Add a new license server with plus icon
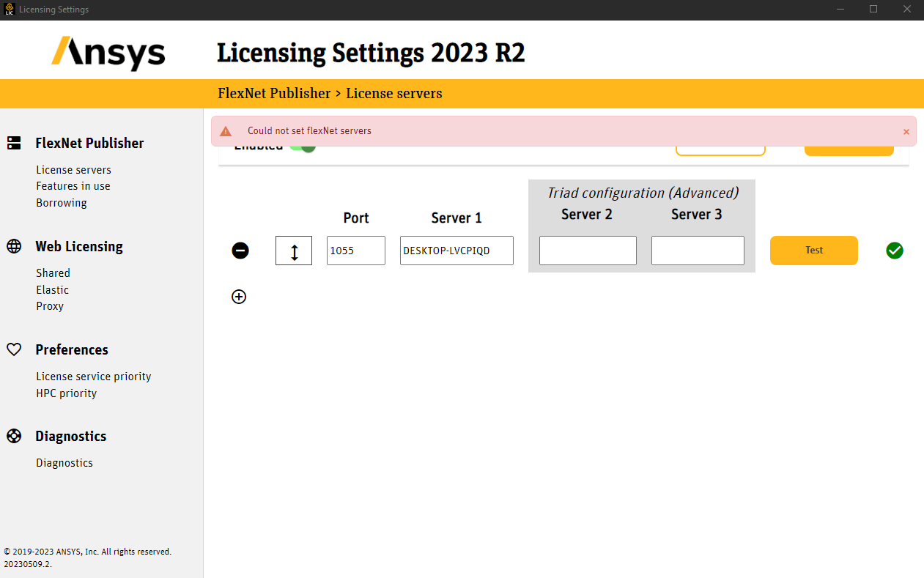The image size is (924, 578). coord(239,297)
